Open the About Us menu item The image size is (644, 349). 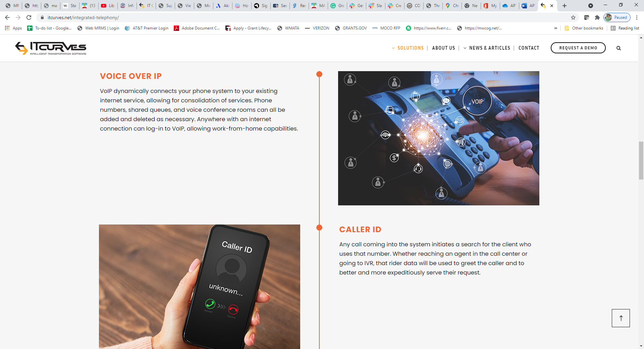(x=443, y=48)
